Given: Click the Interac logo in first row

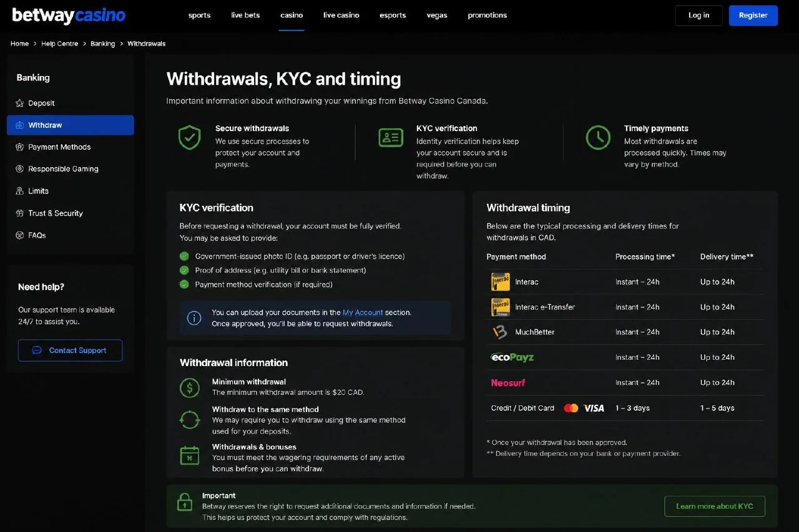Looking at the screenshot, I should click(x=501, y=282).
